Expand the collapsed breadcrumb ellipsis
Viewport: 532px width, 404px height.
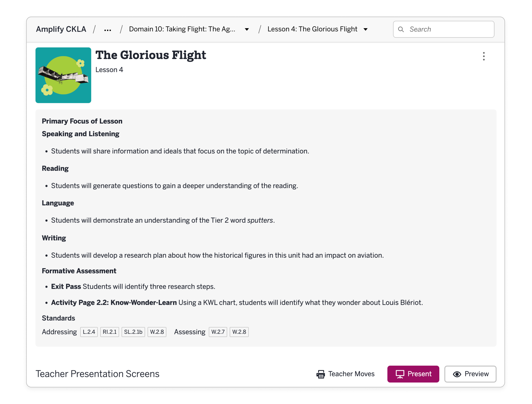pyautogui.click(x=108, y=29)
